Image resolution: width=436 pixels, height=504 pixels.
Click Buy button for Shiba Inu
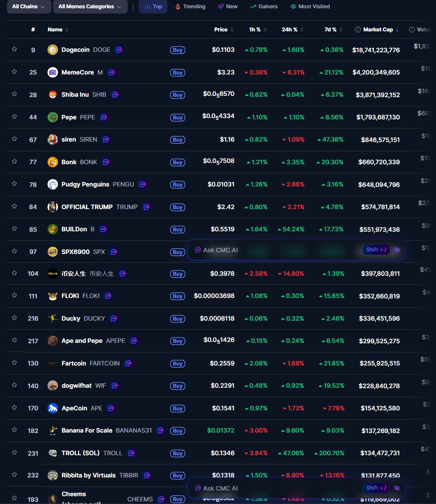(177, 95)
